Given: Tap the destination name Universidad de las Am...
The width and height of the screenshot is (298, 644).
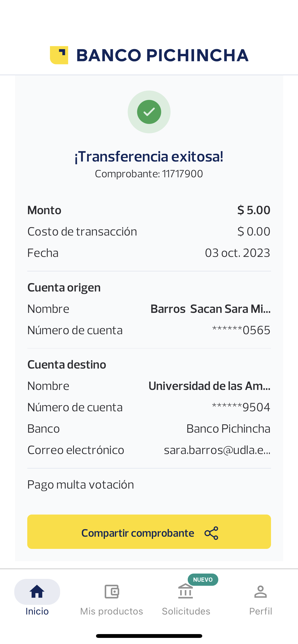Looking at the screenshot, I should pos(209,386).
